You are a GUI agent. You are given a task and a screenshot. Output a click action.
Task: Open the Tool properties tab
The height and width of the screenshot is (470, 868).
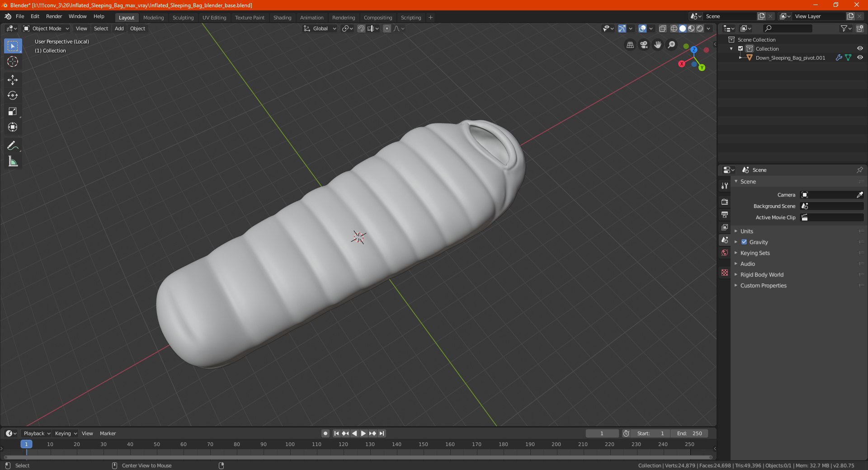725,186
